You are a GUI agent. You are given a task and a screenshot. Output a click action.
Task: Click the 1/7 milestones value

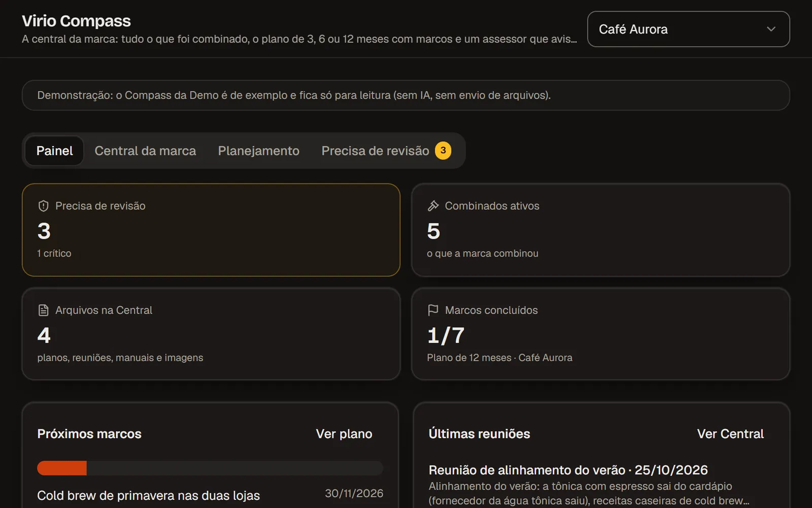(446, 335)
